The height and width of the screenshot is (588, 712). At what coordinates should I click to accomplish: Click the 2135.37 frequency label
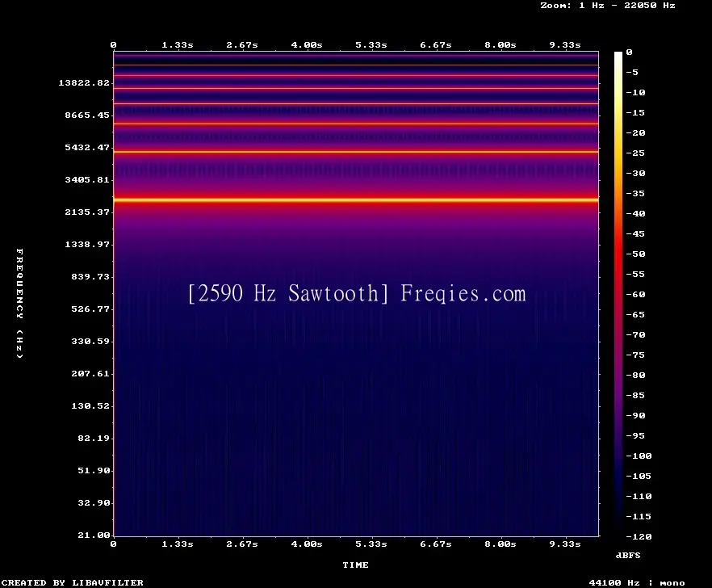point(87,212)
